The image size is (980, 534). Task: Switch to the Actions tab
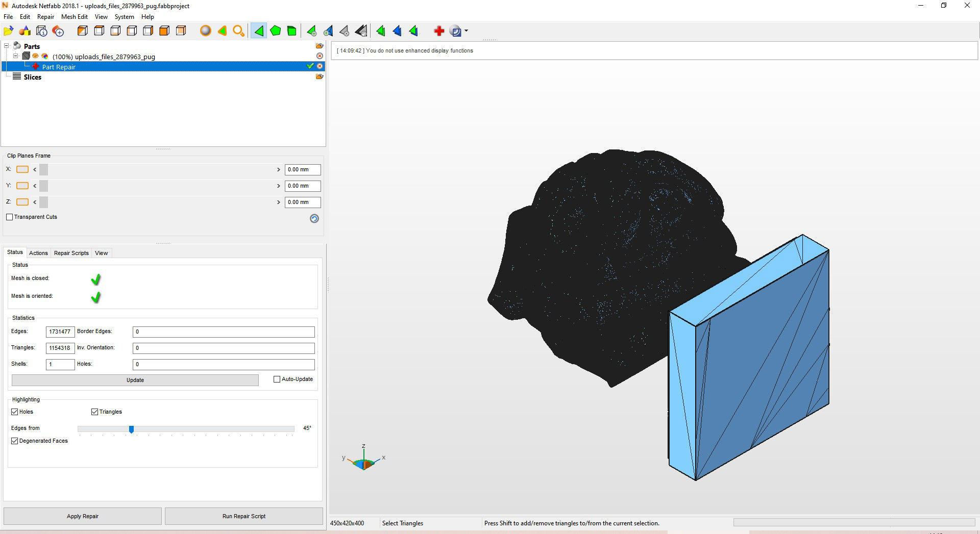38,253
